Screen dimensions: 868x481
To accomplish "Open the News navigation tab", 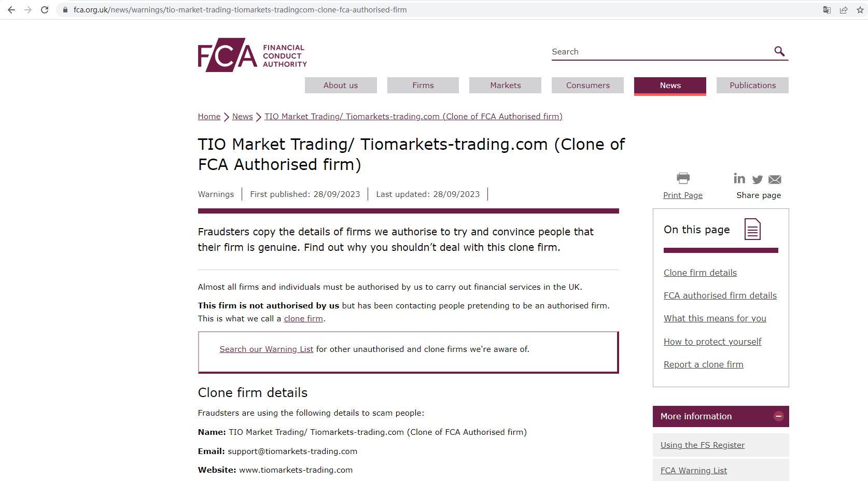I will [x=670, y=86].
